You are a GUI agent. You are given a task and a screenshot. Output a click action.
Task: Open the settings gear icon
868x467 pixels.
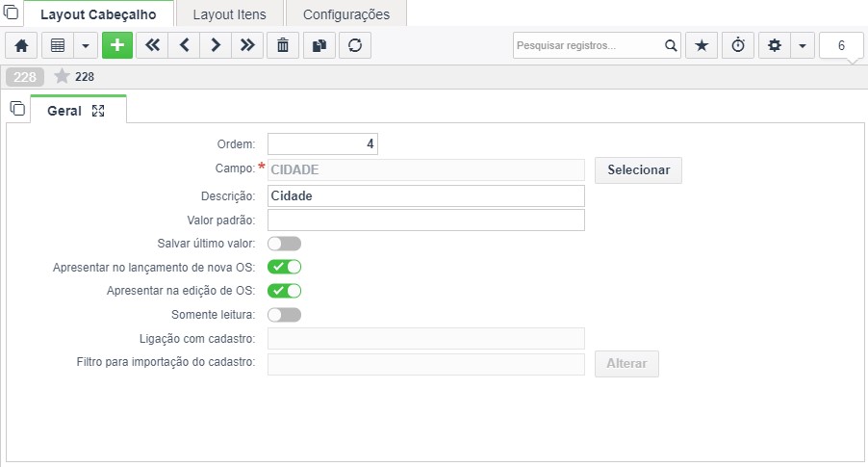click(x=775, y=45)
